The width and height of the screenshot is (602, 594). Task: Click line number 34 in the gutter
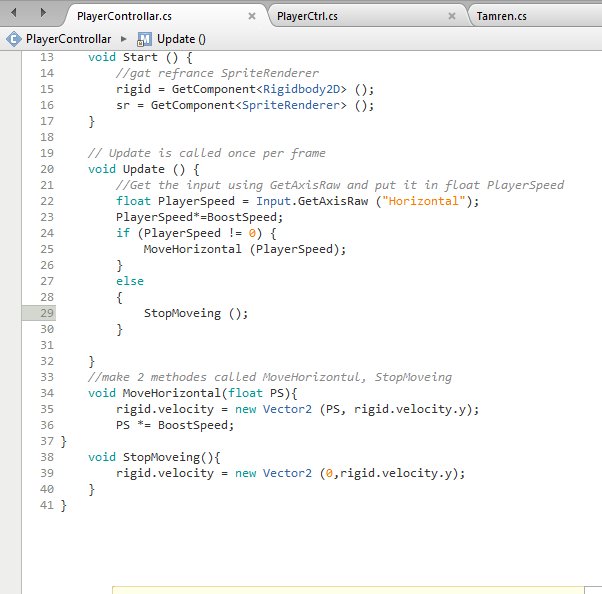(47, 393)
